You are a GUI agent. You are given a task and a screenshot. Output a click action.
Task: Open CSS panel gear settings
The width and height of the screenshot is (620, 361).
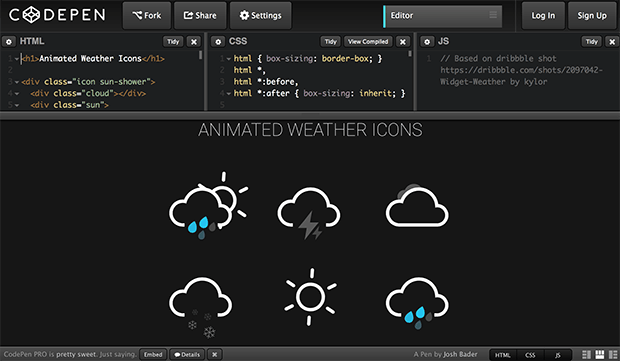218,41
